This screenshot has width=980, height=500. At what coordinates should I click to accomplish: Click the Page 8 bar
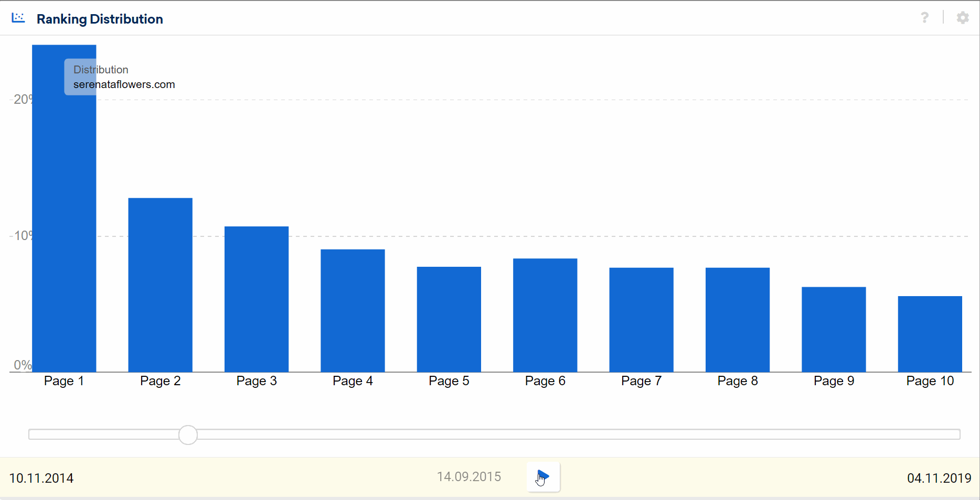737,320
